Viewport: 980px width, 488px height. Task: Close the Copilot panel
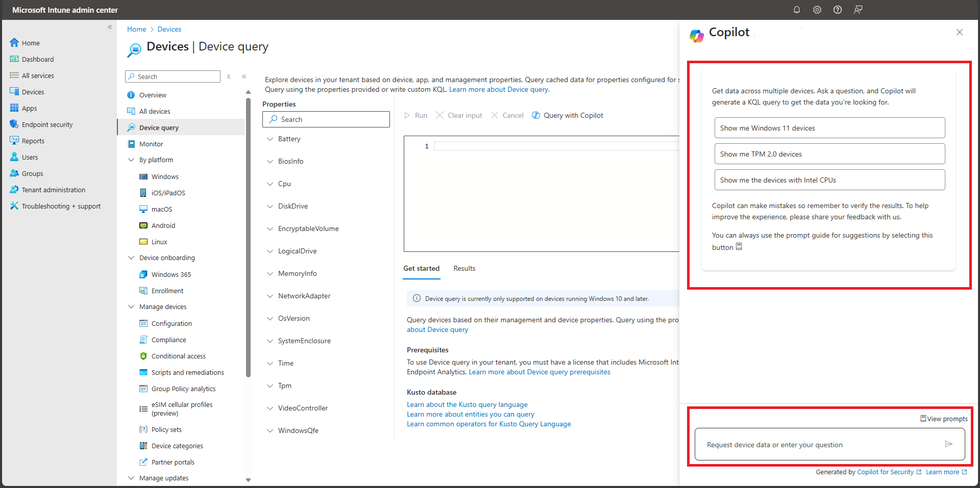960,32
